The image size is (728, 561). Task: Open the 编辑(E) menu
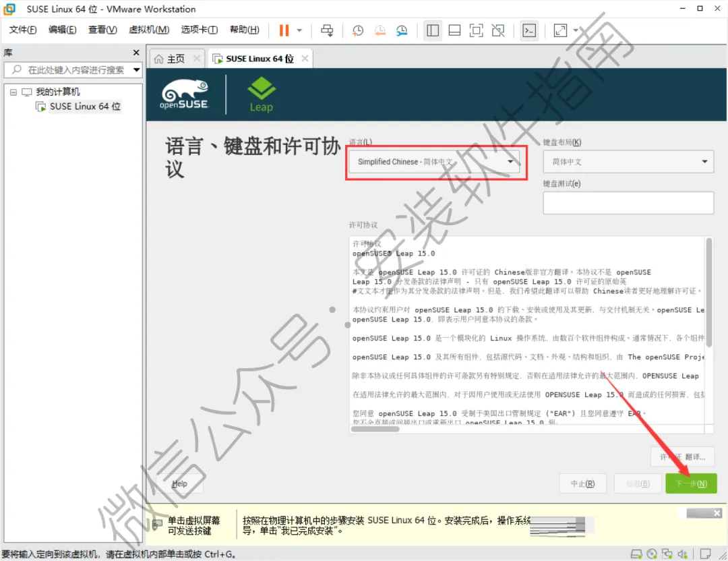62,30
